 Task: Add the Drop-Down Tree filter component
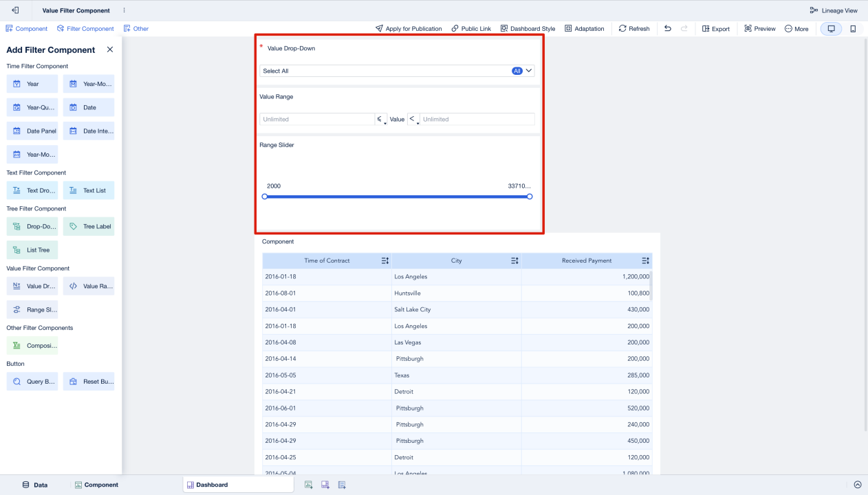click(32, 226)
